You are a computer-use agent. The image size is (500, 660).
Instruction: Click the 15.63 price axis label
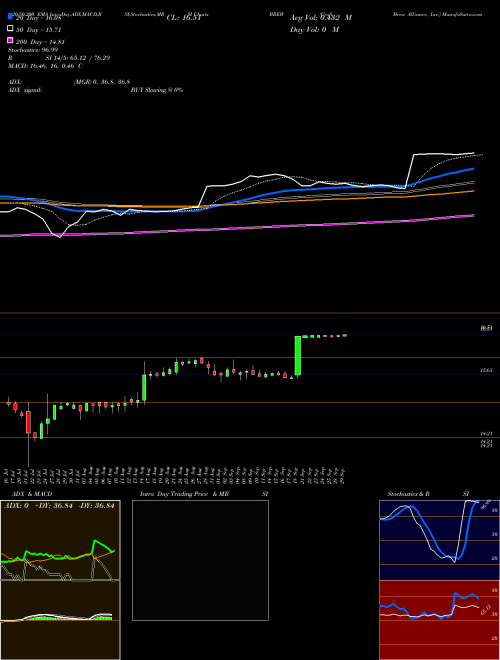point(486,370)
